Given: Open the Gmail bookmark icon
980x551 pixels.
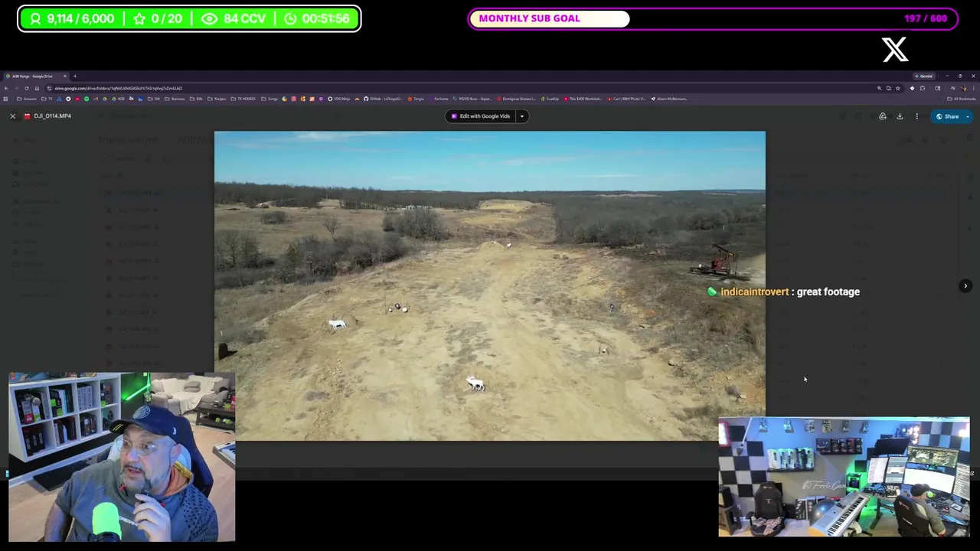Looking at the screenshot, I should [96, 99].
